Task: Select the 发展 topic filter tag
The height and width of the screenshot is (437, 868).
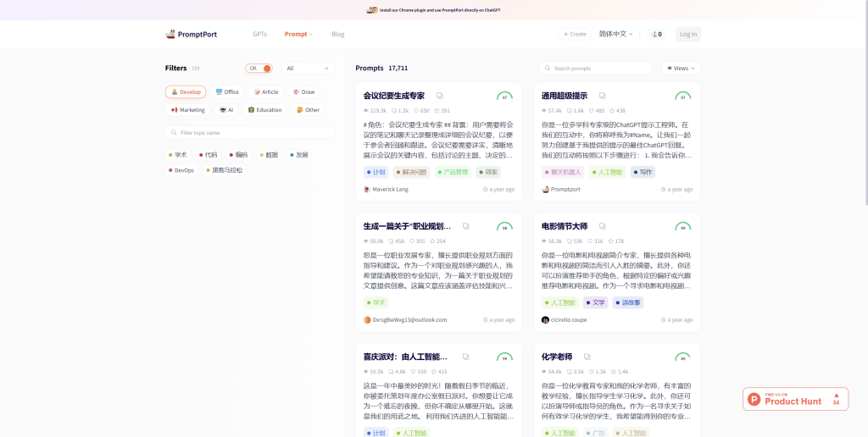Action: (299, 155)
